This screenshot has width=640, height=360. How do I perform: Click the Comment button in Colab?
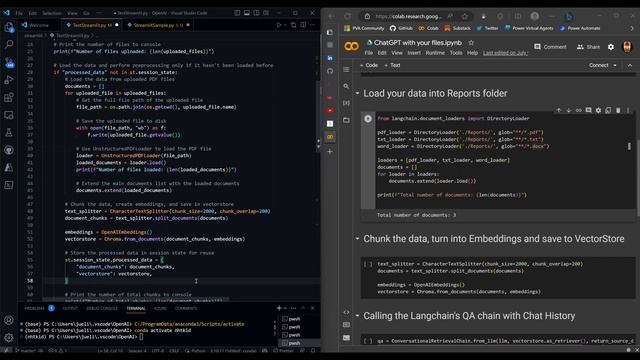(x=550, y=47)
